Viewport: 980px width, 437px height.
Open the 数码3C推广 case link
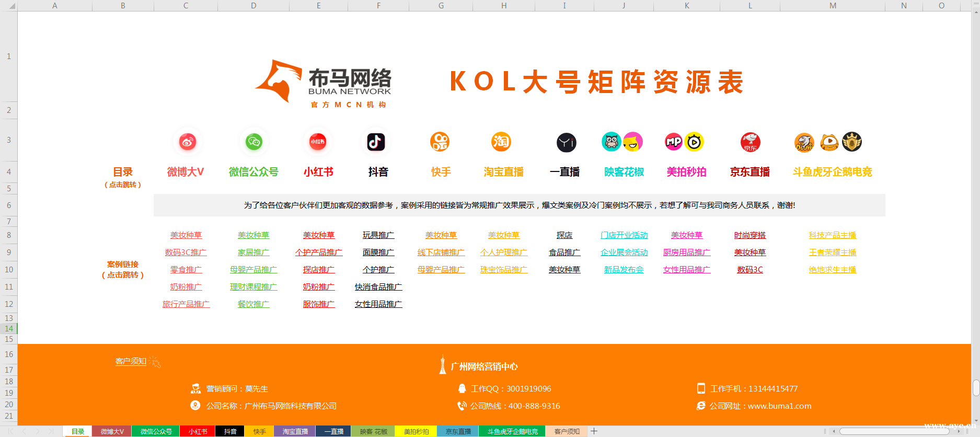point(186,252)
